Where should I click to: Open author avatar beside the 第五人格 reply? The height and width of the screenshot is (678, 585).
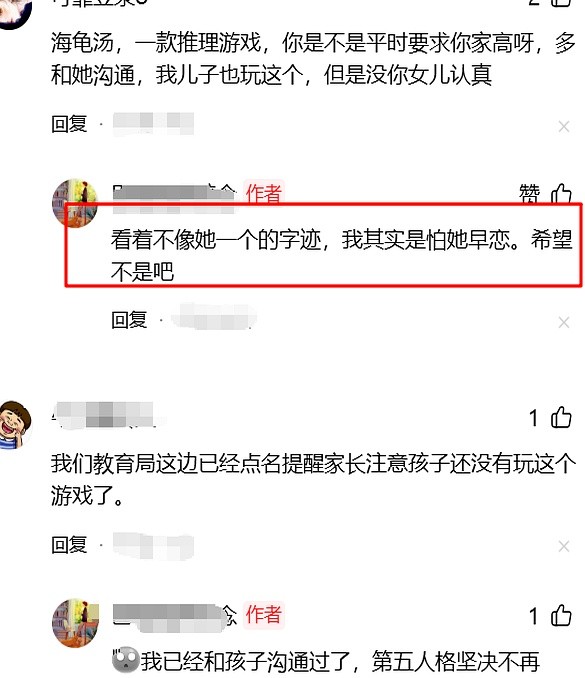(x=75, y=623)
